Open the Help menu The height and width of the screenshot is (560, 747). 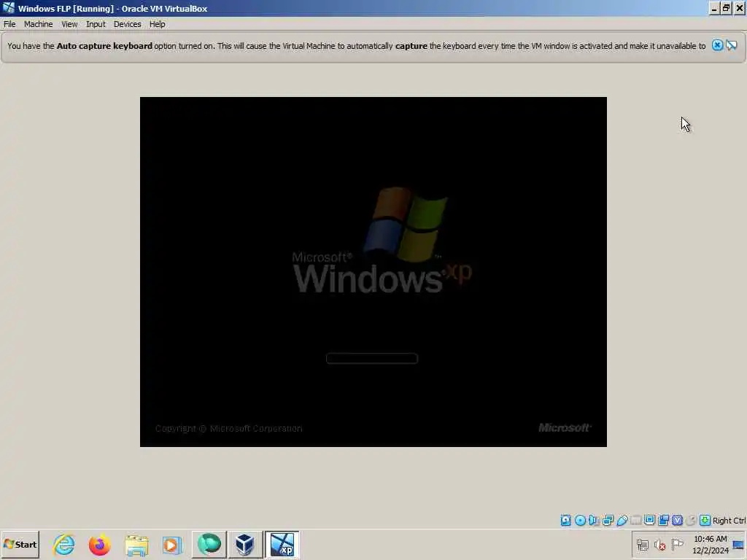(x=157, y=24)
